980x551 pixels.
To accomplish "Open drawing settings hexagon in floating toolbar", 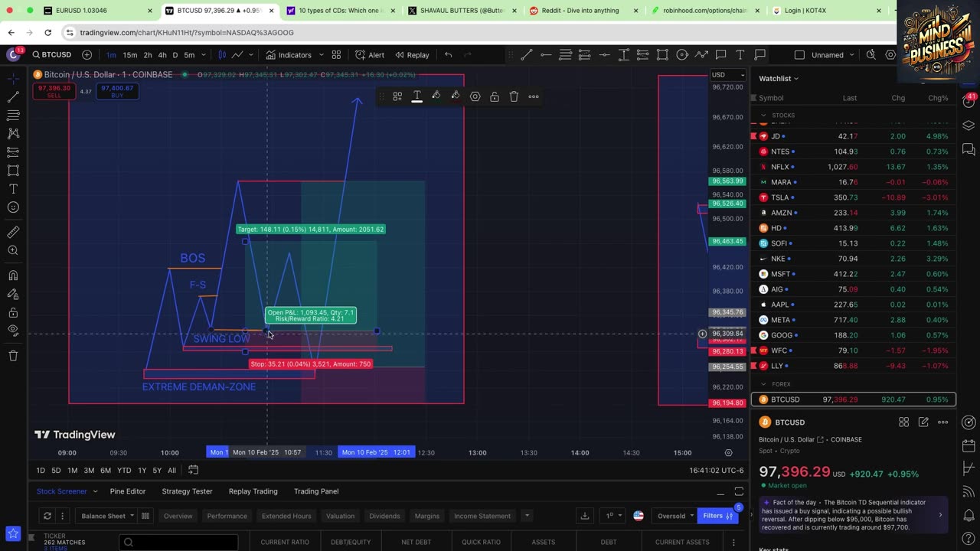I will [x=475, y=96].
